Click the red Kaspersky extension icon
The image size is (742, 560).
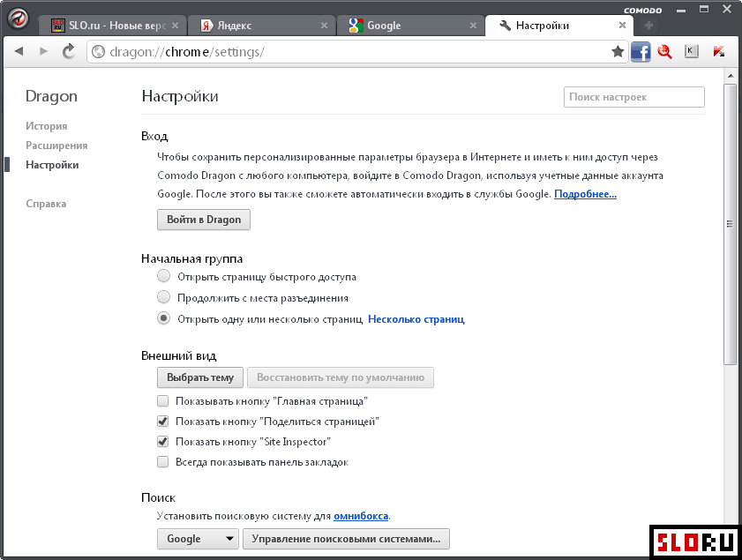point(719,51)
